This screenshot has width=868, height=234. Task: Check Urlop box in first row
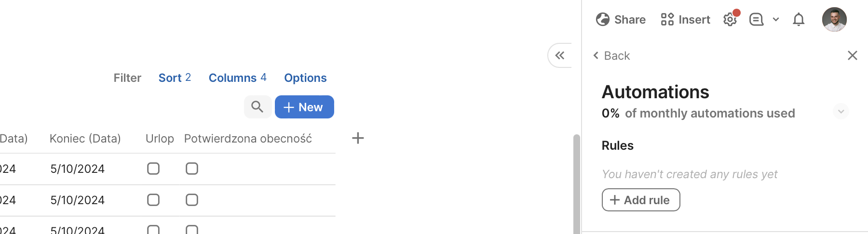click(x=153, y=169)
